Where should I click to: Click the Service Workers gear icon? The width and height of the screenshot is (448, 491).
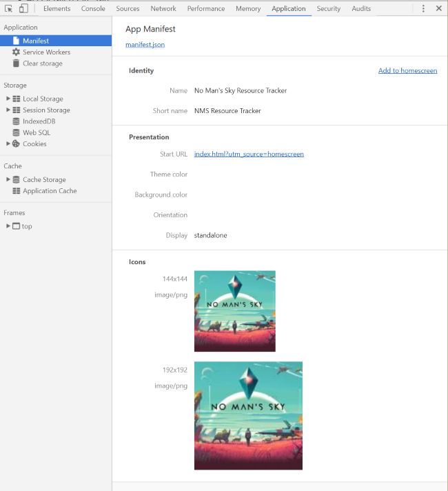(16, 52)
